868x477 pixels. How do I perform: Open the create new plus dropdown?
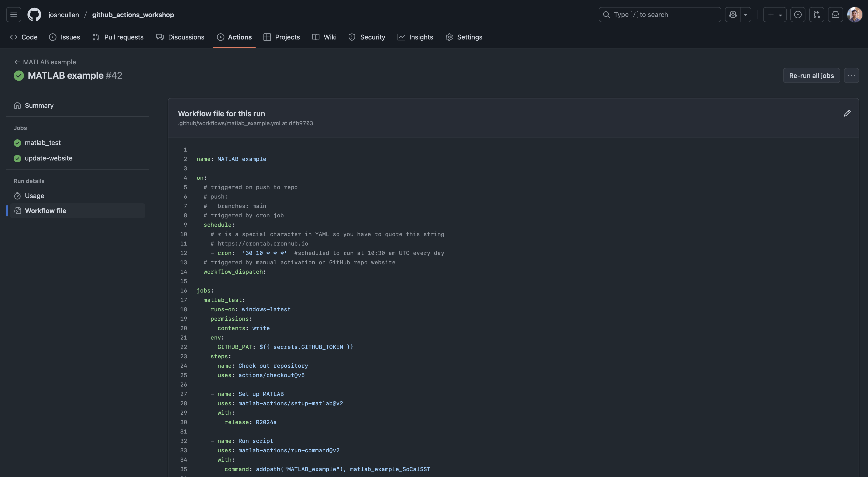click(774, 15)
